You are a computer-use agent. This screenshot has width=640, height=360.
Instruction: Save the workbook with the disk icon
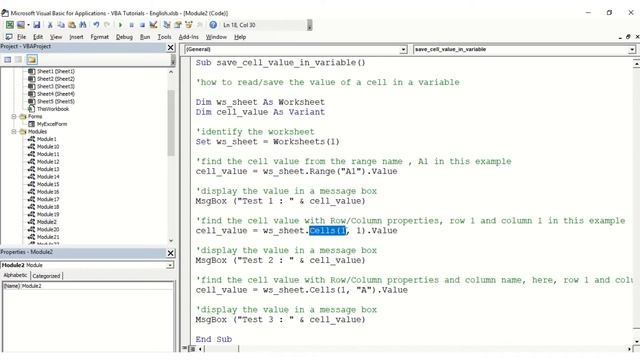tap(37, 25)
